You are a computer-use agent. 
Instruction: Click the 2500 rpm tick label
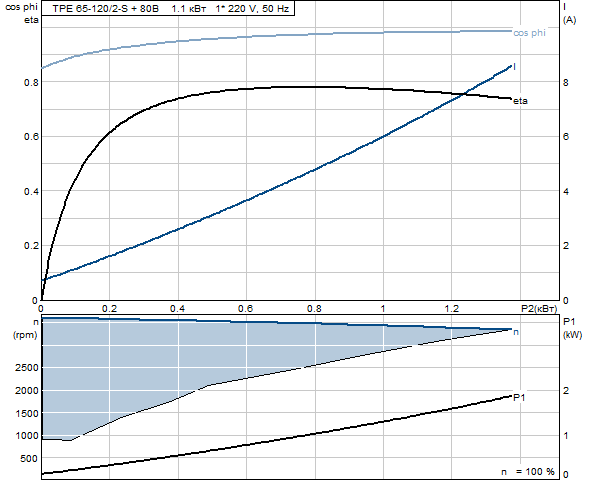point(27,368)
